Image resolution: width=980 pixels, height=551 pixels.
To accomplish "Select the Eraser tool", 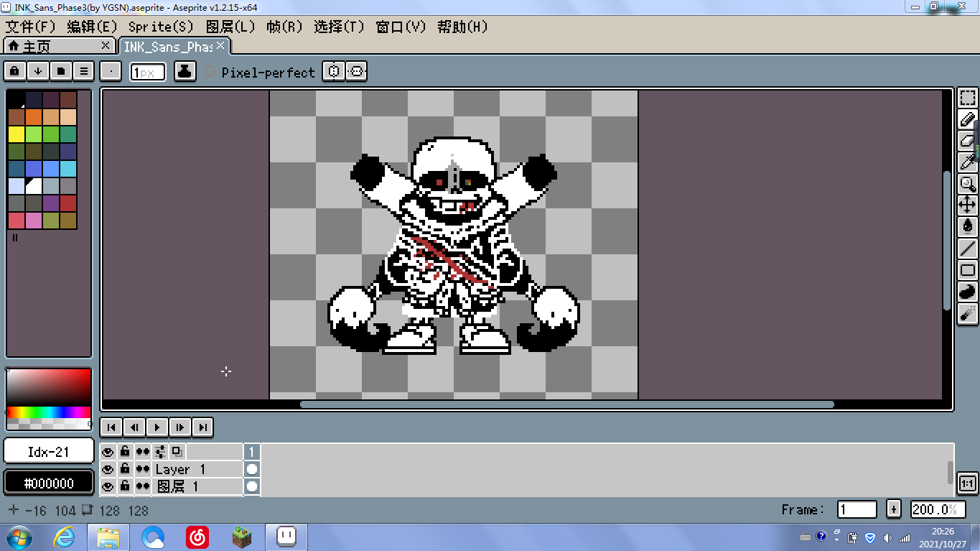I will [968, 141].
